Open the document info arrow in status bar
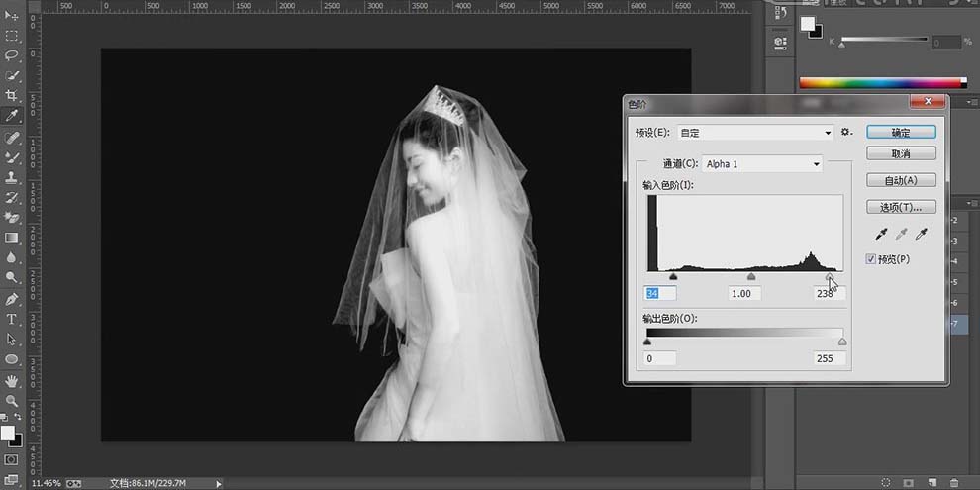Image resolution: width=980 pixels, height=490 pixels. tap(218, 483)
